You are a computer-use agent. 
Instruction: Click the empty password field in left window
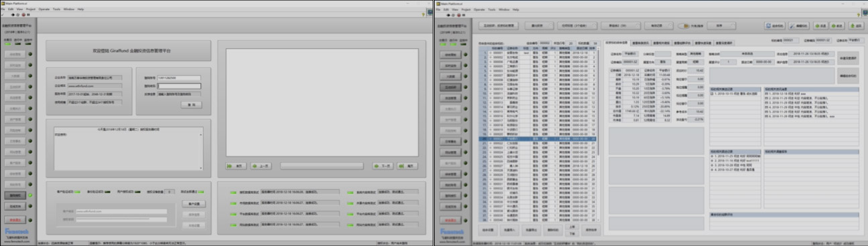[179, 86]
